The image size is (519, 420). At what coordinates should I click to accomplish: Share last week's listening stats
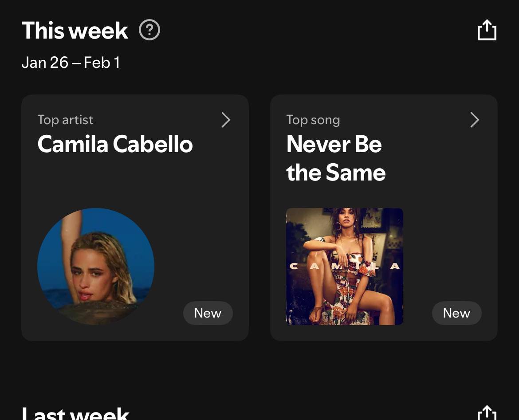pyautogui.click(x=487, y=413)
